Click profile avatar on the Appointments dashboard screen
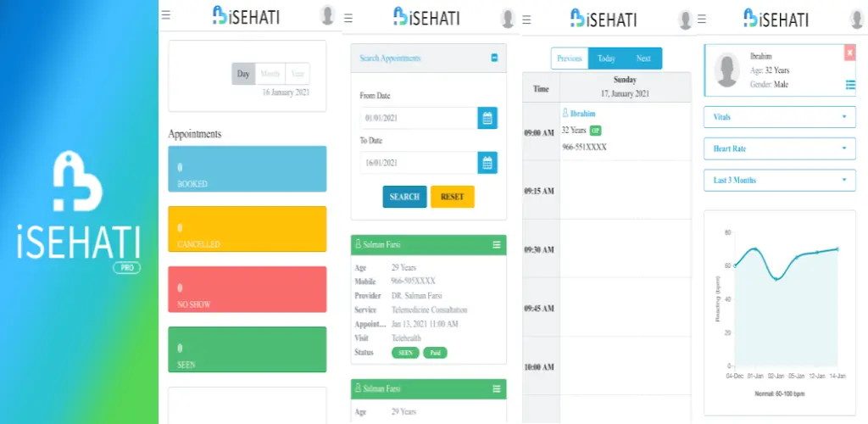868x424 pixels. (328, 15)
